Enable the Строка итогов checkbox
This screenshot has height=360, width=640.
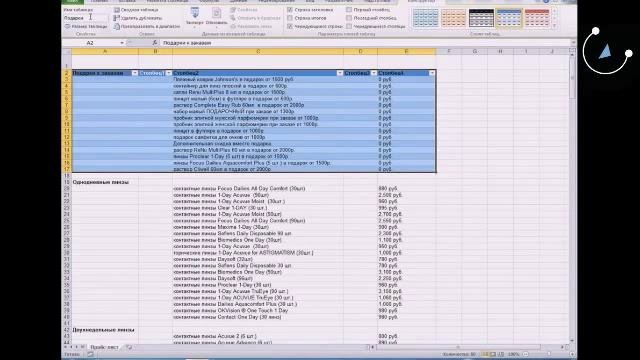[290, 18]
